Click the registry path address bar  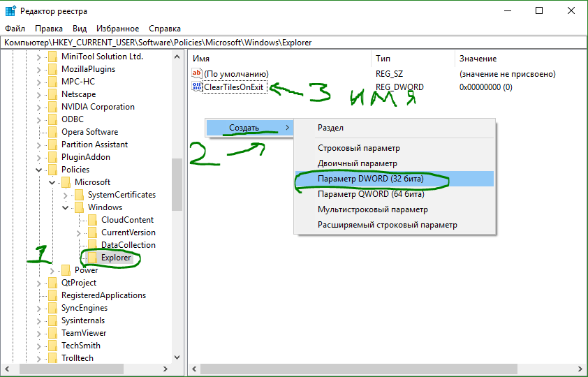tap(293, 43)
